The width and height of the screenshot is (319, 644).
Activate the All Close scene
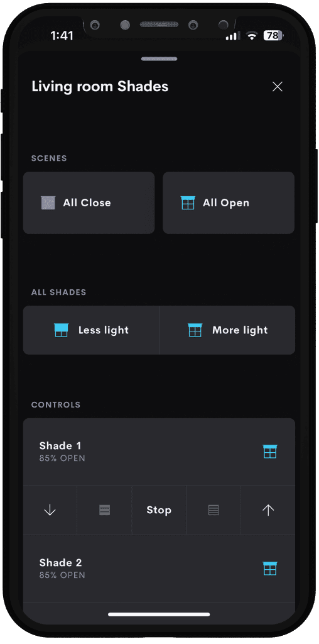pos(89,203)
